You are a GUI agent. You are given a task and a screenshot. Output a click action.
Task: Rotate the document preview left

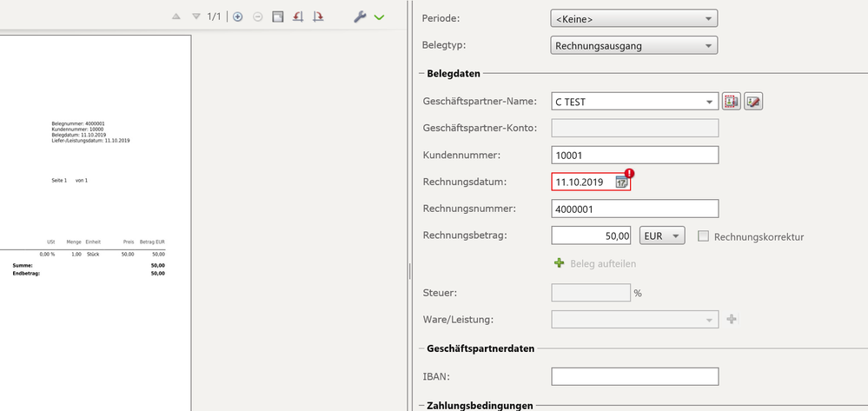pyautogui.click(x=298, y=17)
